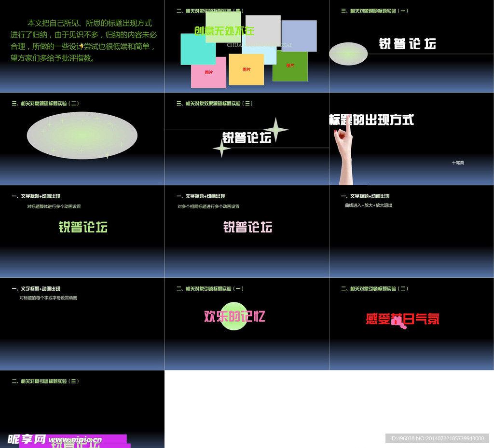
Task: Click the green 锐普论坛 title text
Action: coord(83,227)
